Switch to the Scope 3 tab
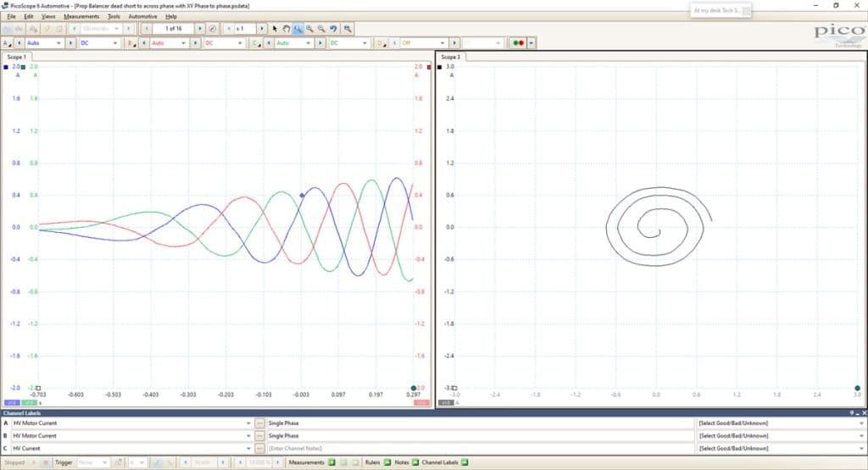868x470 pixels. coord(451,57)
